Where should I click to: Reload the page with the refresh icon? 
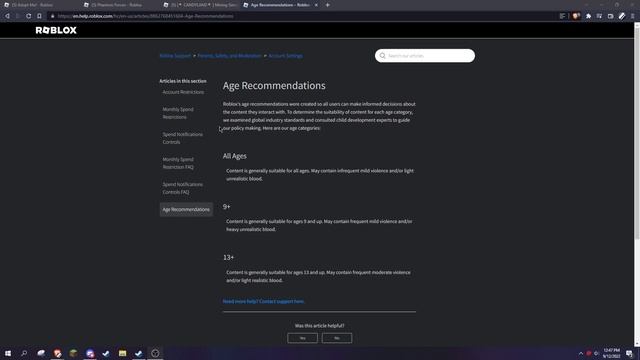tap(29, 16)
